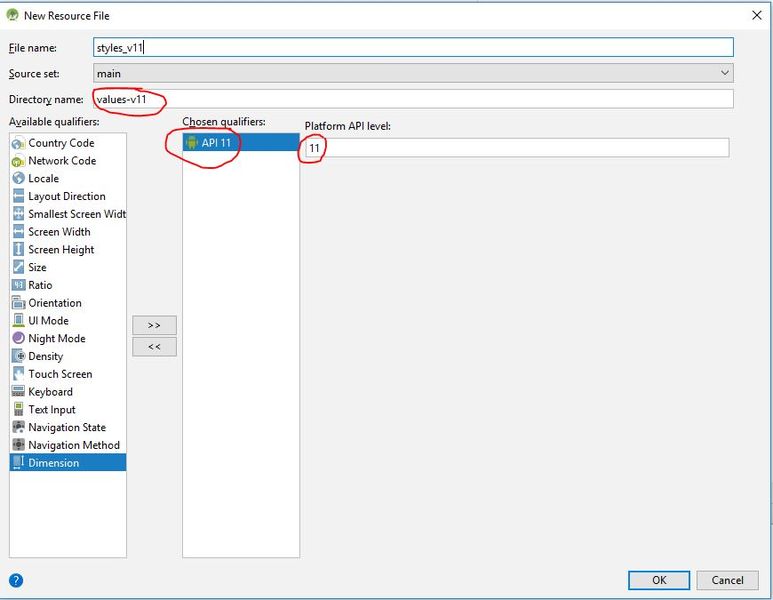
Task: Click the Ratio qualifier icon
Action: tap(18, 285)
